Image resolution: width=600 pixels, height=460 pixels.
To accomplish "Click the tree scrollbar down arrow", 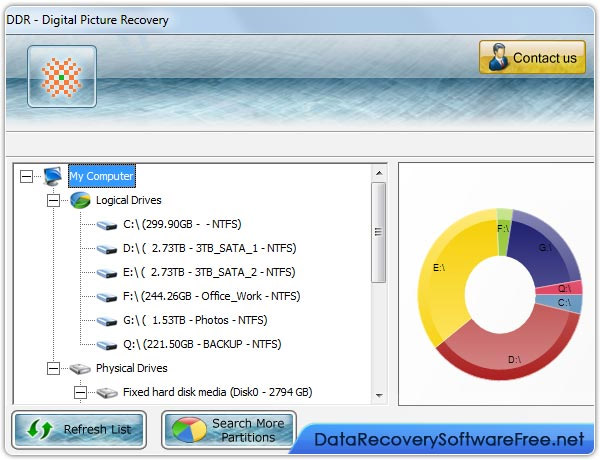I will [379, 395].
